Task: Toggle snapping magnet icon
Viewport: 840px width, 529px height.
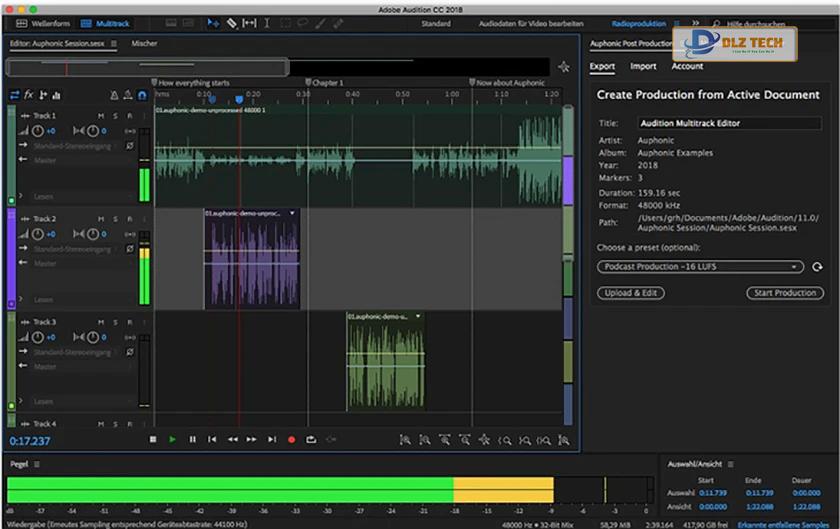Action: (x=142, y=95)
